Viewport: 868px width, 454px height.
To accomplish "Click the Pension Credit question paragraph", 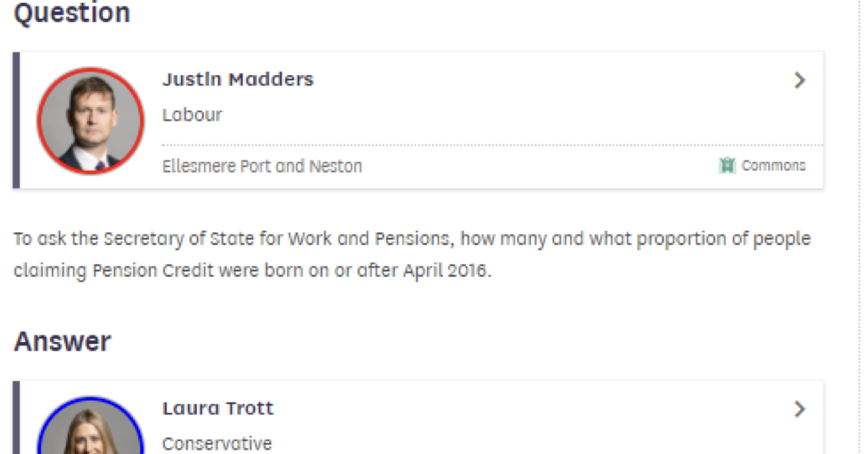I will [412, 255].
